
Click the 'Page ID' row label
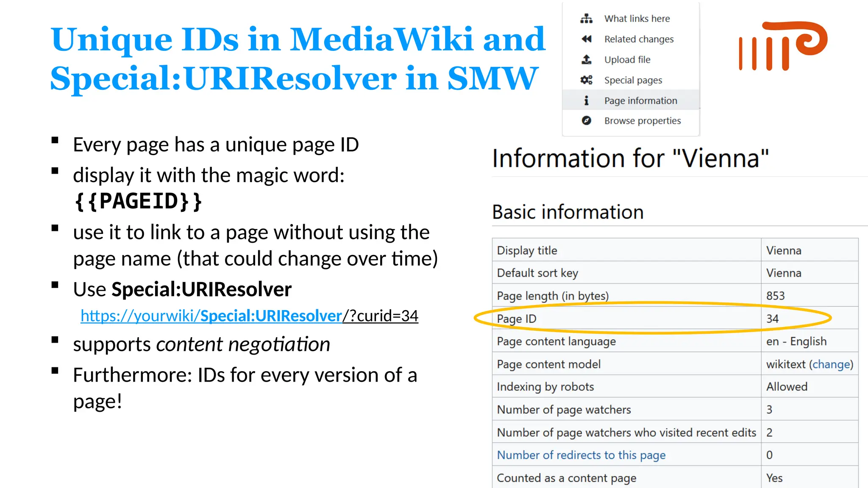(517, 319)
